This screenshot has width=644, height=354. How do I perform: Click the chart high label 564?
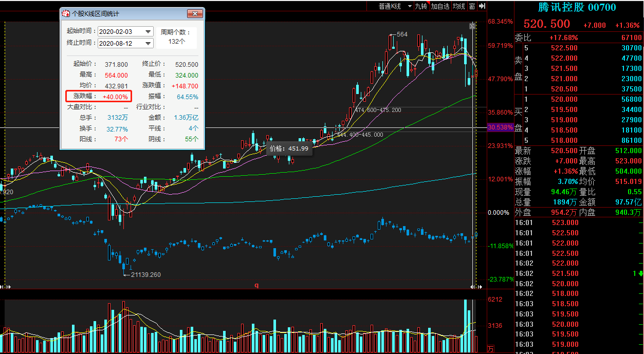tap(402, 34)
